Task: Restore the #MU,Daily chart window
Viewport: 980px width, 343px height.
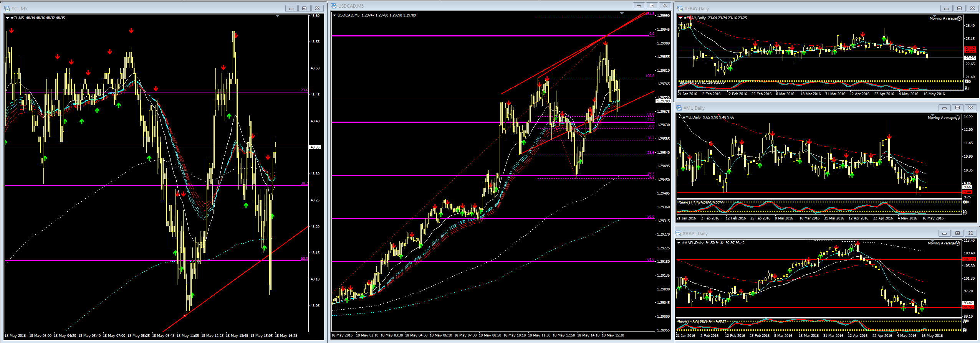Action: click(958, 108)
